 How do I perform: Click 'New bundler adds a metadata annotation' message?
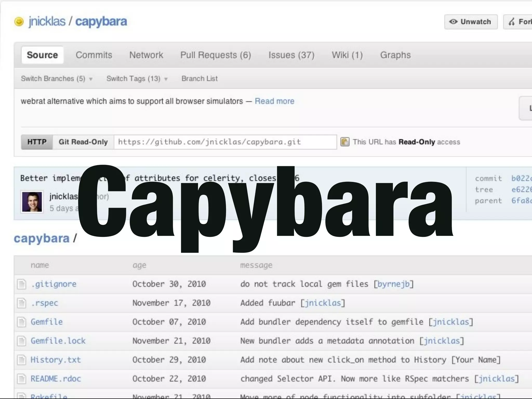coord(327,341)
